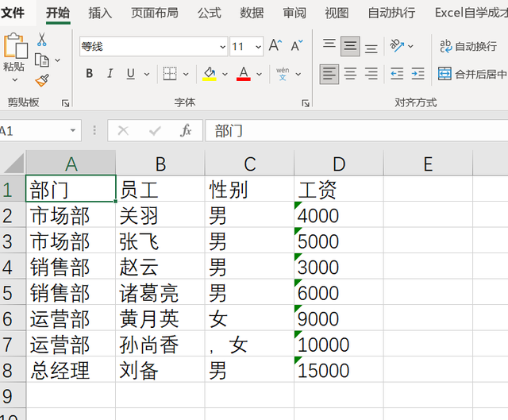The height and width of the screenshot is (420, 508).
Task: Switch to the 自动执行 tab
Action: 391,13
